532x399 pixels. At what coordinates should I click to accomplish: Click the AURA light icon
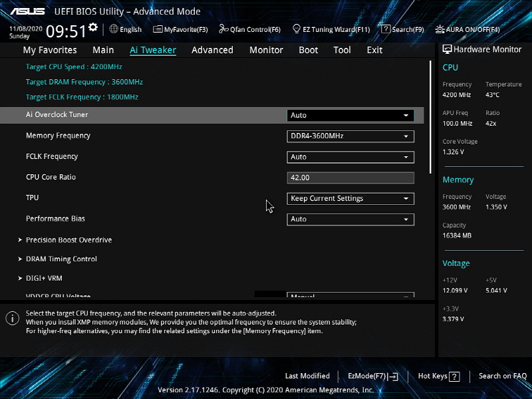[440, 29]
